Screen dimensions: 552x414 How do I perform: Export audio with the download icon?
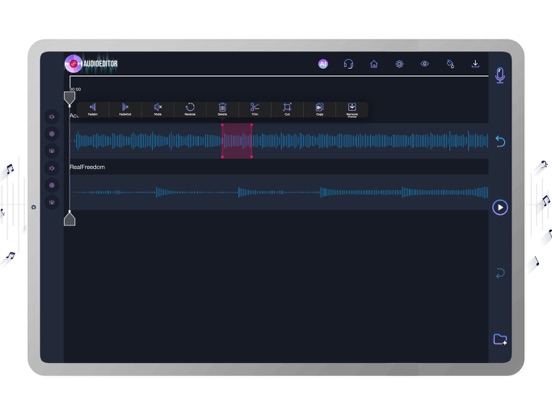click(475, 64)
